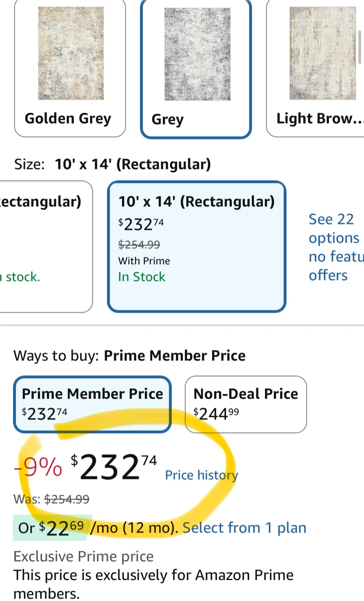Select the partially visible Rectangular size card
364x601 pixels.
click(46, 246)
